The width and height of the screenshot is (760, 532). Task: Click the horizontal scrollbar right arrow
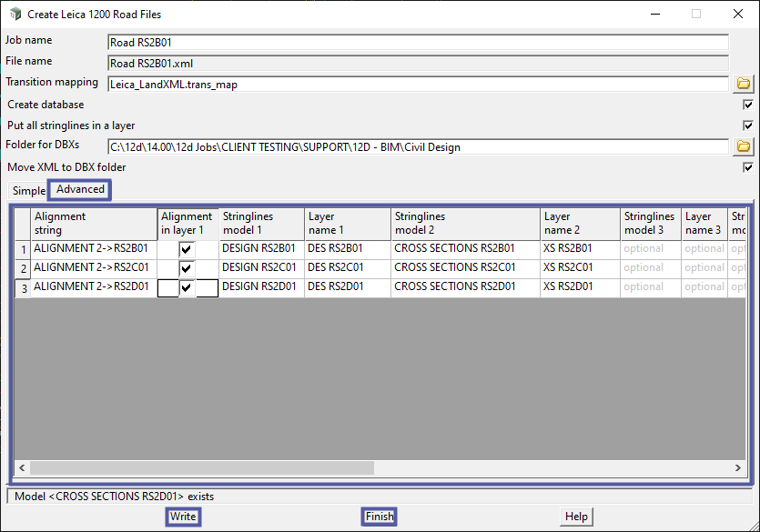pyautogui.click(x=740, y=467)
